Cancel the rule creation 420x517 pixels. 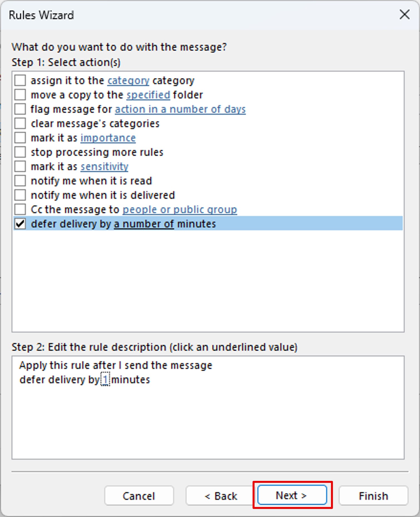(139, 496)
